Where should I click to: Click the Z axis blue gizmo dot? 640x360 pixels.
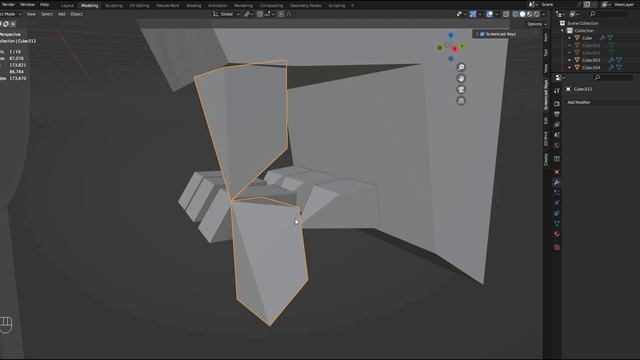[451, 36]
